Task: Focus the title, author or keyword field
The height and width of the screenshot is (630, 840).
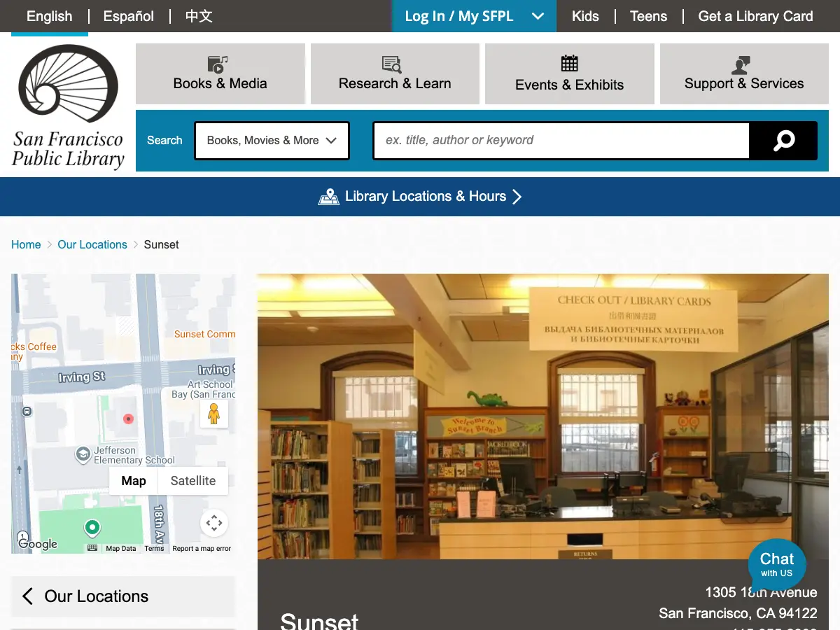Action: point(561,141)
